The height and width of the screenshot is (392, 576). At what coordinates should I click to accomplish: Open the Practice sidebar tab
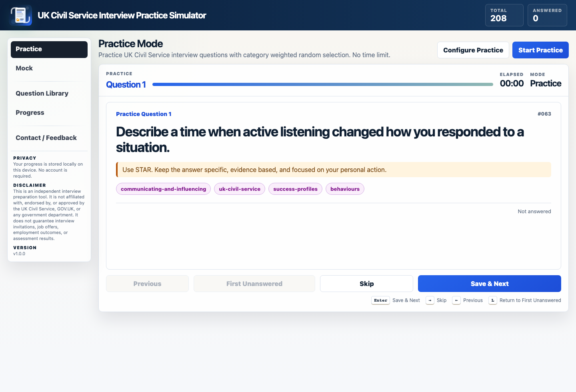pos(49,49)
